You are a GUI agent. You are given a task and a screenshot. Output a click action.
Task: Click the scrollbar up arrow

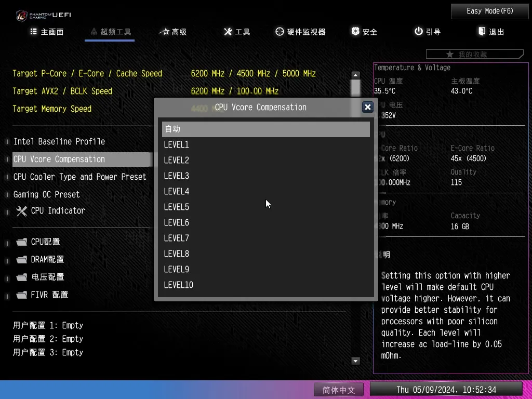(355, 75)
